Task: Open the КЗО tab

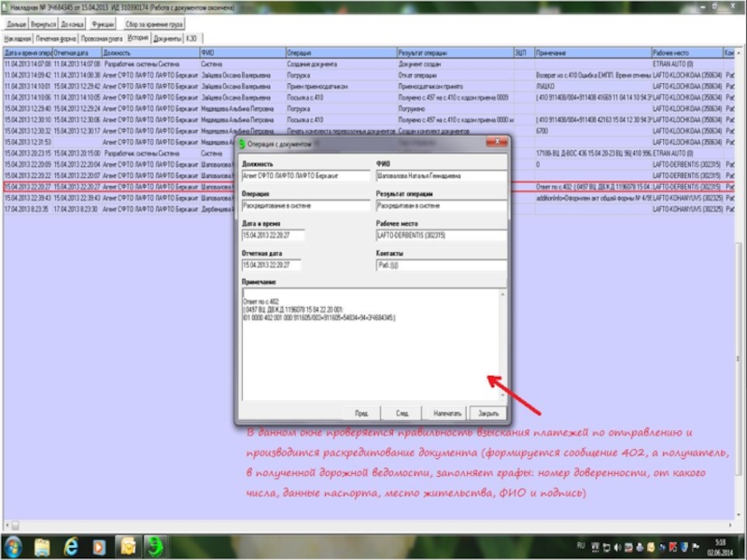Action: pyautogui.click(x=191, y=39)
